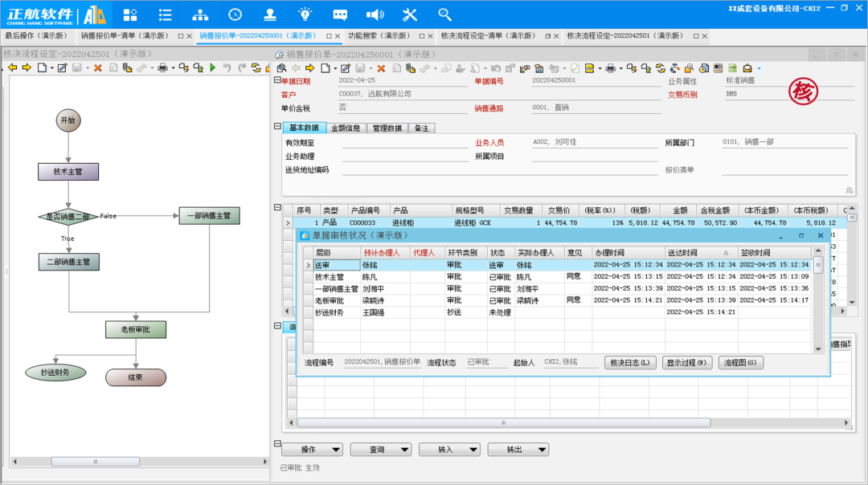Collapse the header section beside 单据日期
The image size is (868, 485).
pyautogui.click(x=277, y=80)
